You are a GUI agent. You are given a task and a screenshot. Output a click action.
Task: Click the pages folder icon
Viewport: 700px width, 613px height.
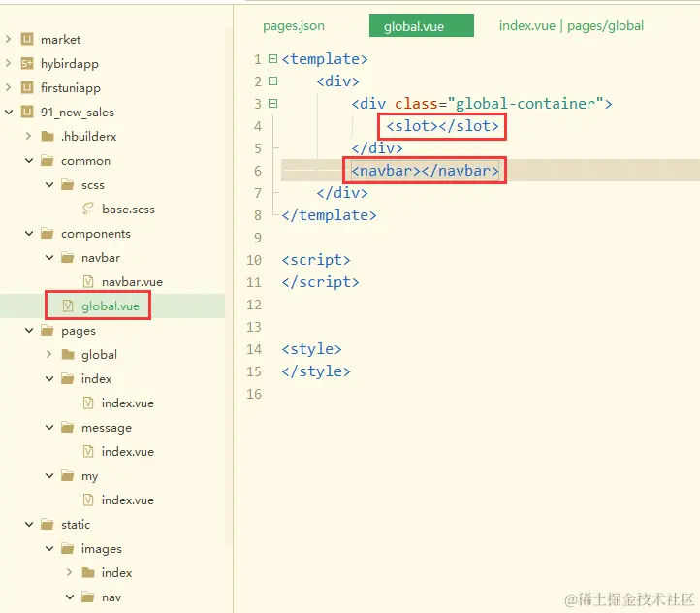[48, 331]
